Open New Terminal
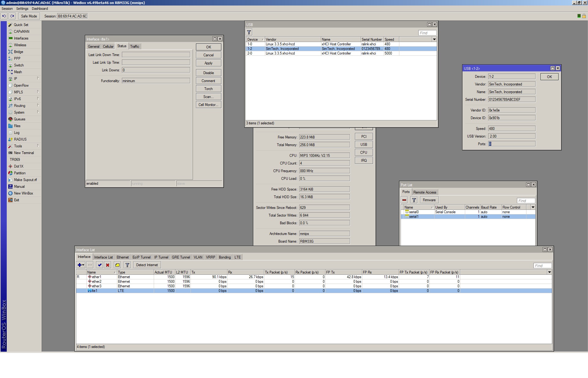This screenshot has width=588, height=378. pos(24,153)
